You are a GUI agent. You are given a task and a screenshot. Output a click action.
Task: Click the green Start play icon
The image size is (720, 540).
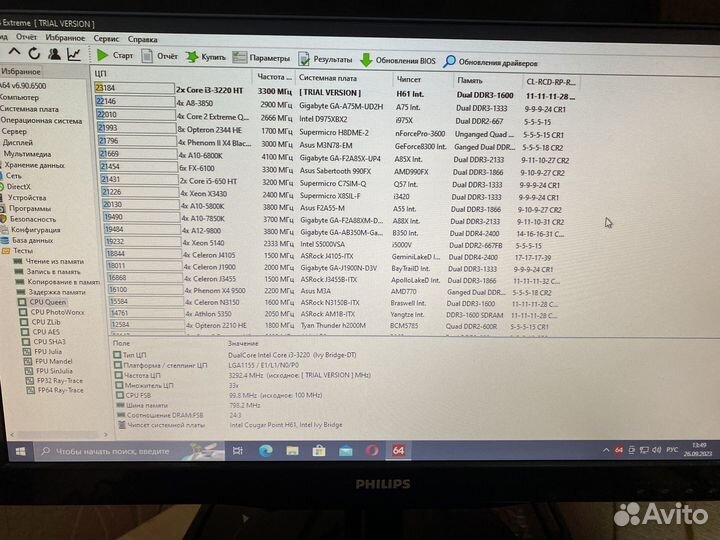pyautogui.click(x=102, y=55)
